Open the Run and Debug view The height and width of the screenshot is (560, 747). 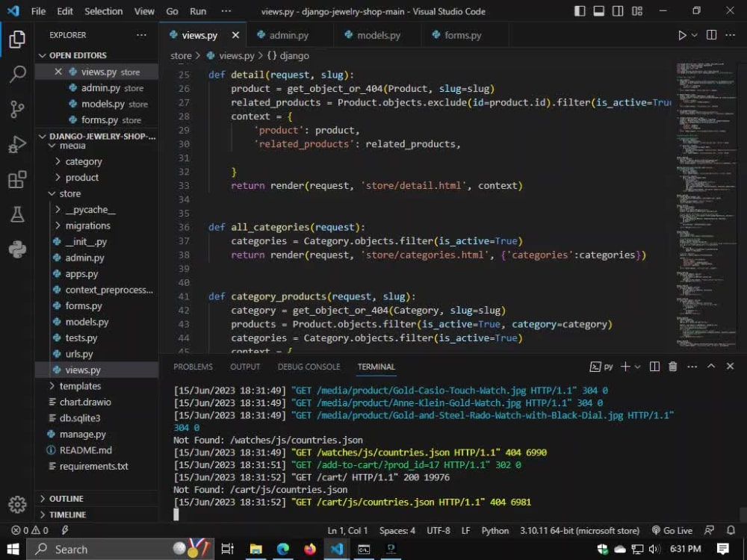coord(18,144)
